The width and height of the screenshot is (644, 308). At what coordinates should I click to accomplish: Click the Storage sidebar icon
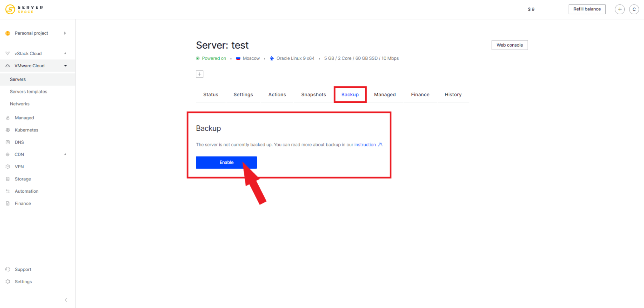8,179
